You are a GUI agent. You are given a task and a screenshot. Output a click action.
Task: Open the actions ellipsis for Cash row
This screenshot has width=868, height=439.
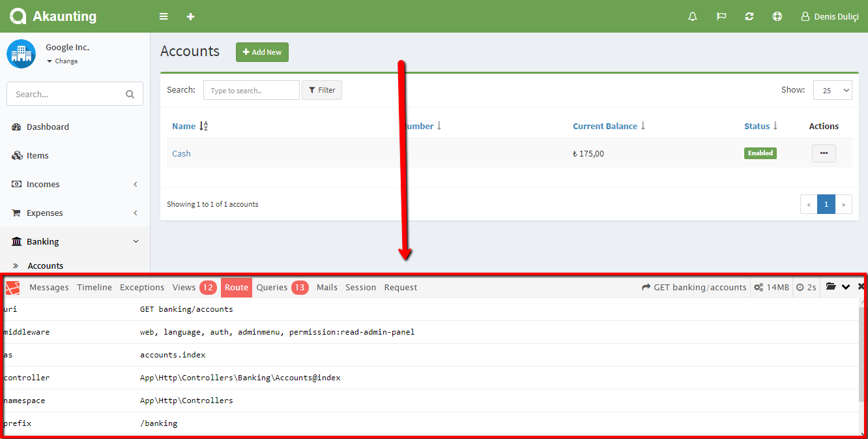point(824,153)
